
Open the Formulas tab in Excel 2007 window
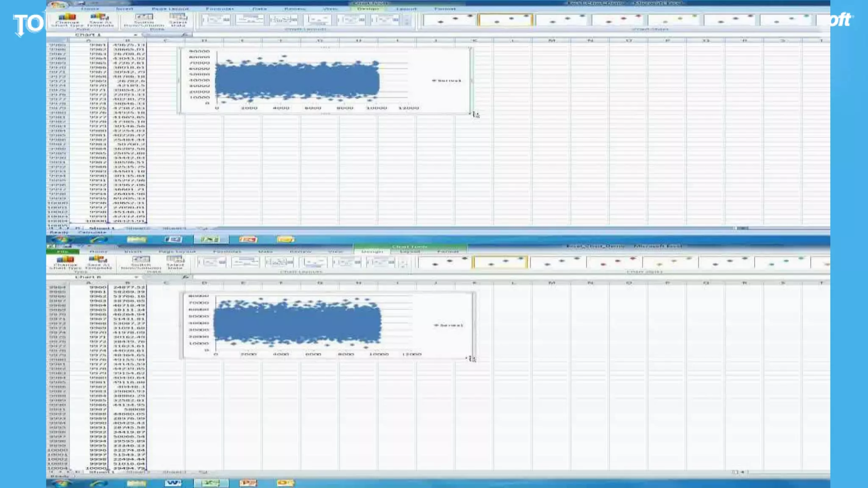tap(220, 9)
